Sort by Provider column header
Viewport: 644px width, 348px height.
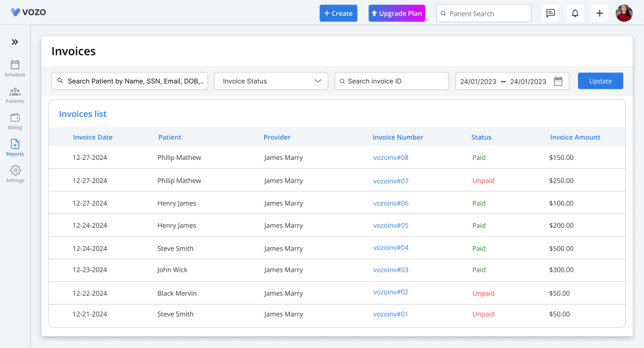tap(277, 137)
